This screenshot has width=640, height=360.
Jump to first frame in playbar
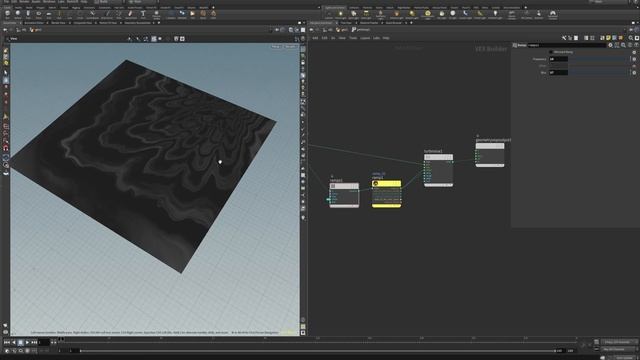(x=7, y=342)
